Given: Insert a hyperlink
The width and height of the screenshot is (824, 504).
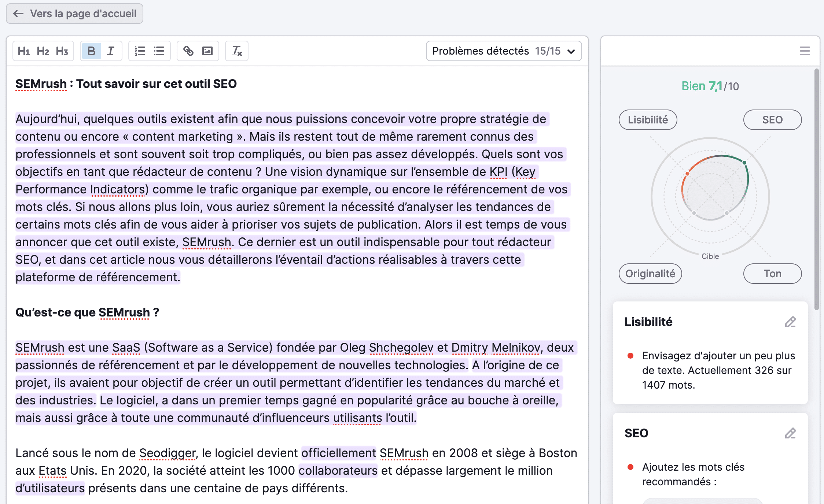Looking at the screenshot, I should point(188,51).
